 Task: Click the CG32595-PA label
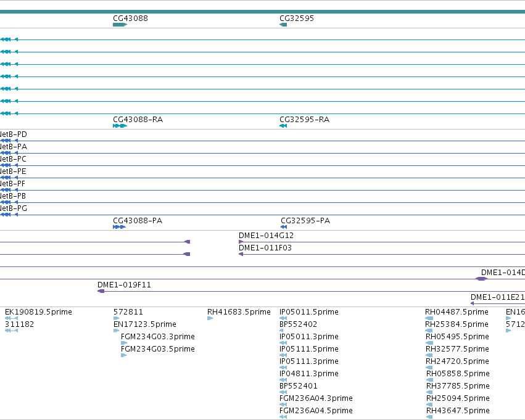coord(305,221)
